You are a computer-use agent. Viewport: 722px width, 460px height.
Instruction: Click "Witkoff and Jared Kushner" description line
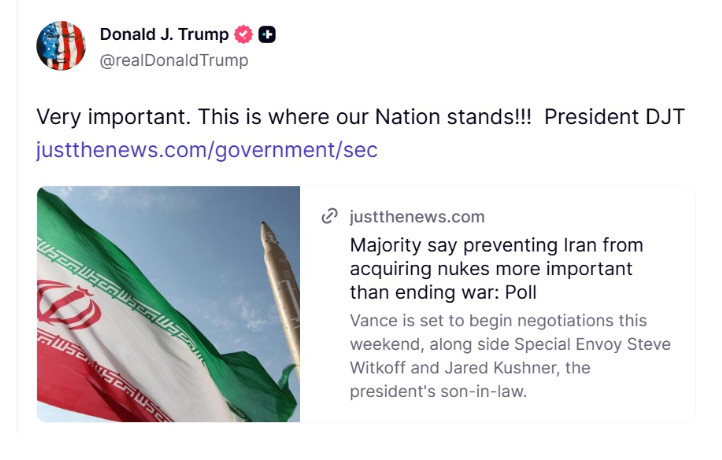470,368
